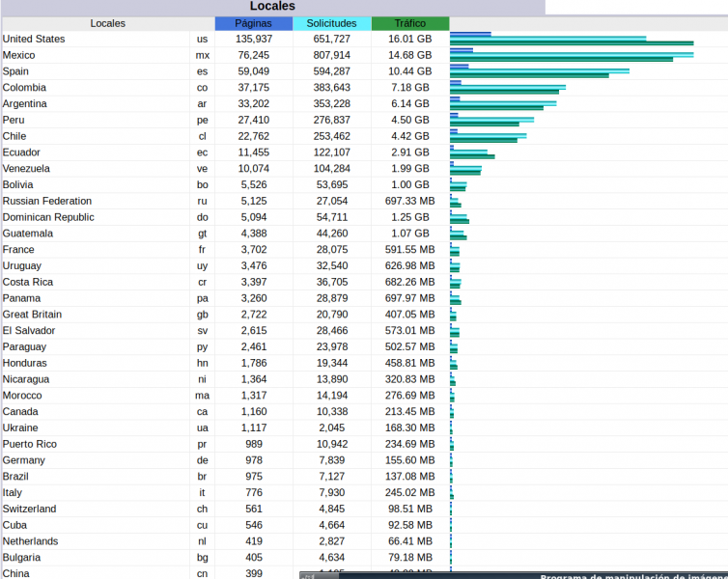This screenshot has width=728, height=579.
Task: Click the Locales column header
Action: tap(107, 23)
